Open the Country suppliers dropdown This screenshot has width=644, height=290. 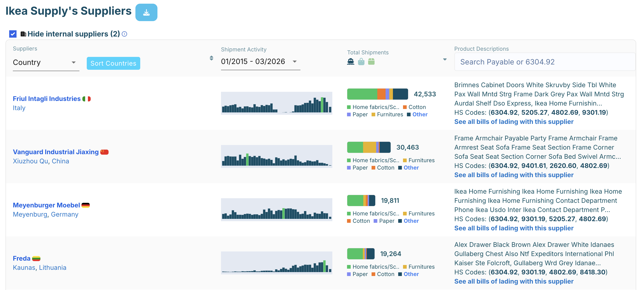click(46, 62)
